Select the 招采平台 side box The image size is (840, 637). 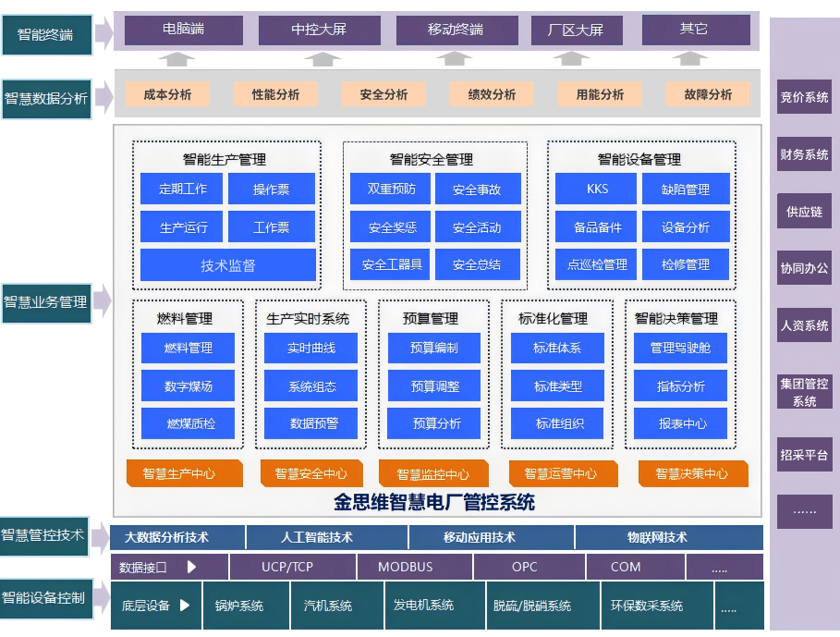pyautogui.click(x=804, y=455)
